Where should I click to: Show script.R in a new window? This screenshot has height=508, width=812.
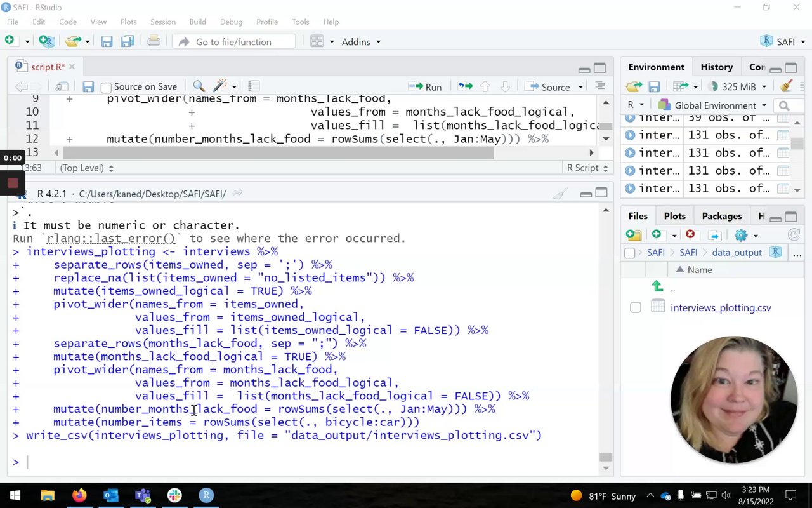click(62, 87)
